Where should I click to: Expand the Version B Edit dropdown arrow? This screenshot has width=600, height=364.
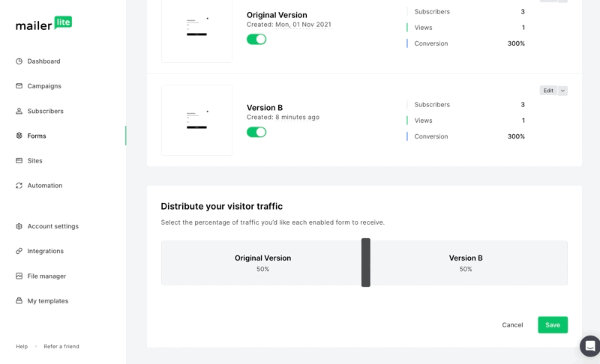(562, 91)
